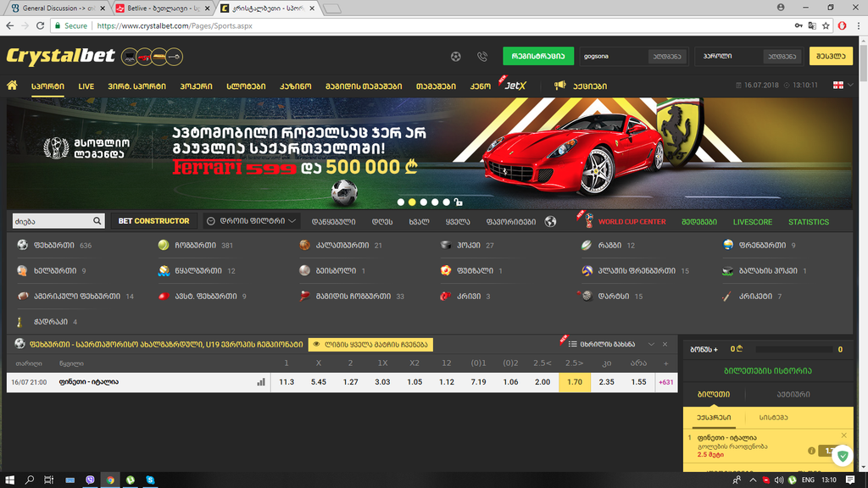Select the baseball (ბეისბოლი) icon
Viewport: 868px width, 488px height.
point(304,270)
